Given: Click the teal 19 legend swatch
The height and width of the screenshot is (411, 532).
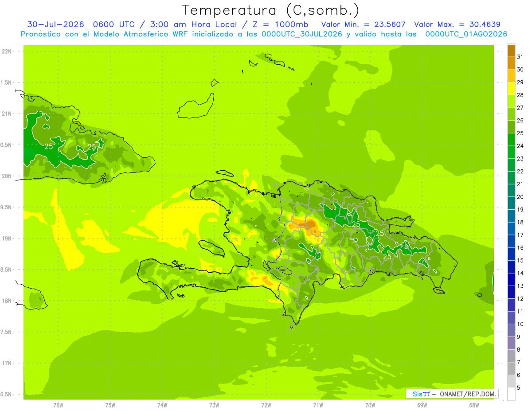Looking at the screenshot, I should pyautogui.click(x=511, y=204).
